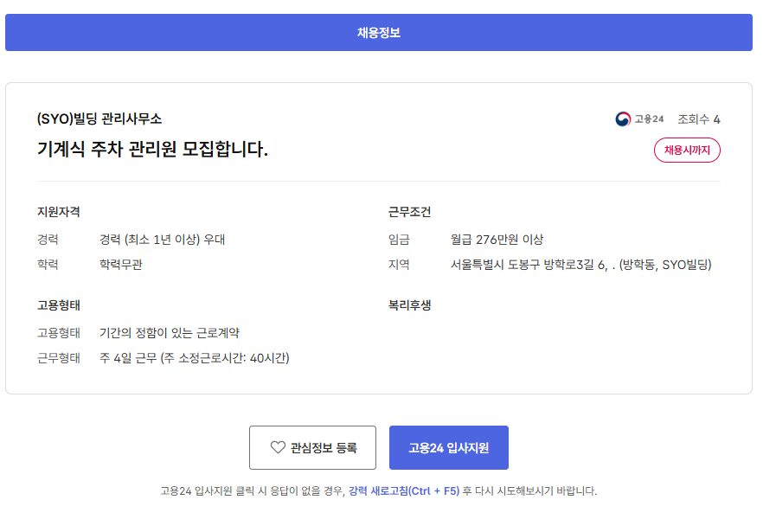Click the 기간의 정함이 있는 근로계약 text
The image size is (776, 532).
[170, 332]
